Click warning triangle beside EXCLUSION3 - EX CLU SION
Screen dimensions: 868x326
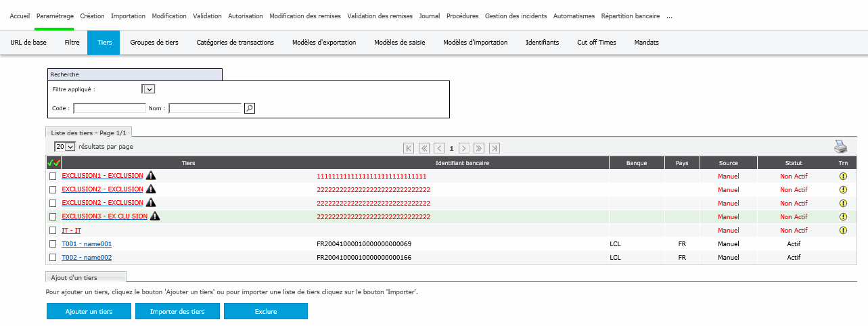click(x=155, y=216)
